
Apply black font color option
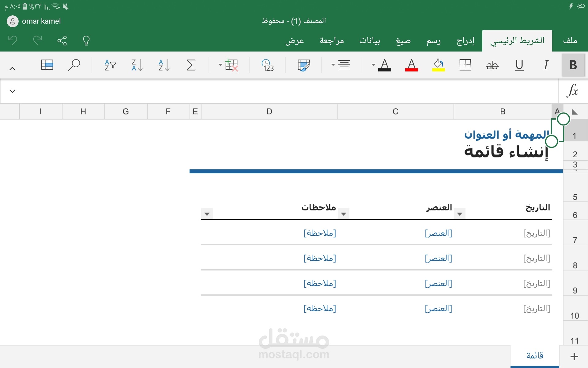[385, 65]
